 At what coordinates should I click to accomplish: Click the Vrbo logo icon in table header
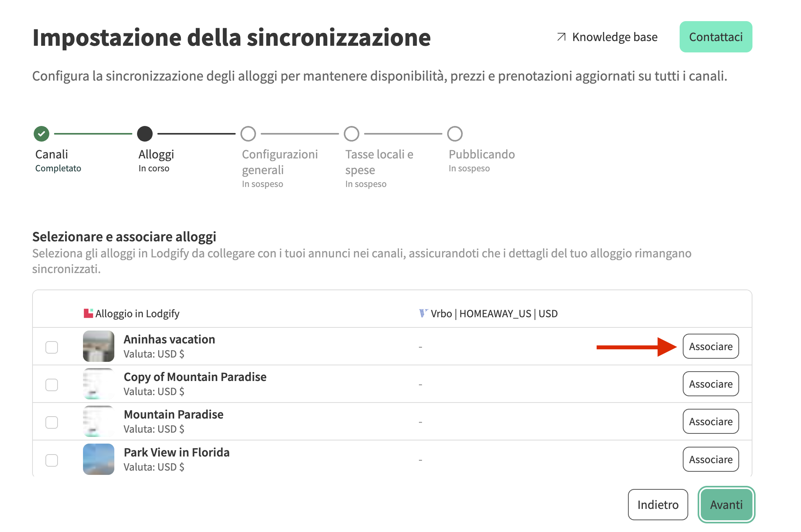(423, 313)
